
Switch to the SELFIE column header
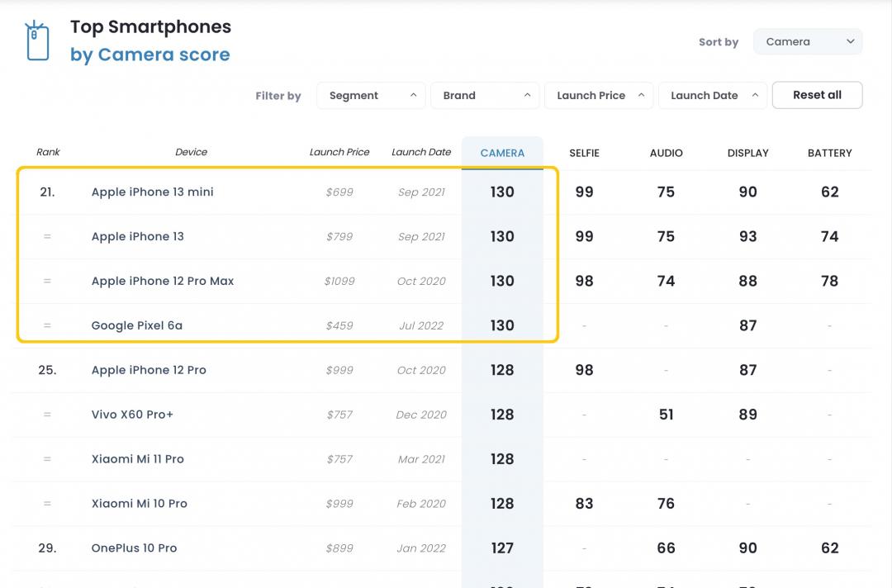click(584, 153)
